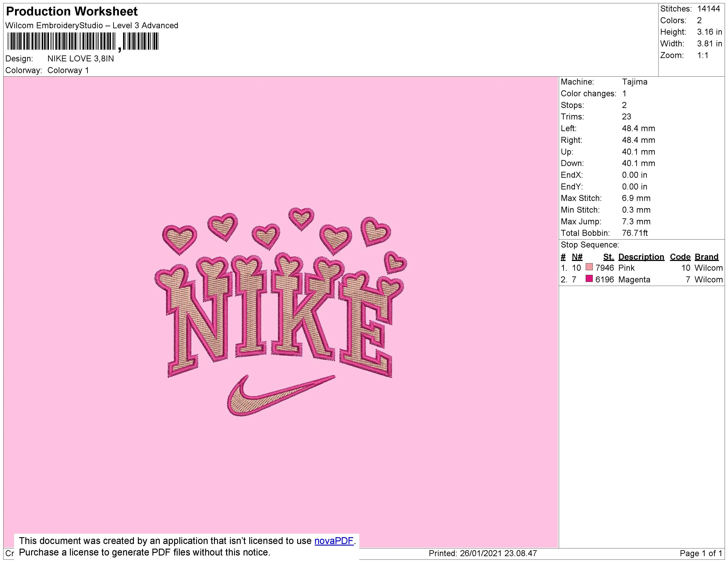Select the 'Stops:' label
The image size is (728, 563).
click(572, 105)
